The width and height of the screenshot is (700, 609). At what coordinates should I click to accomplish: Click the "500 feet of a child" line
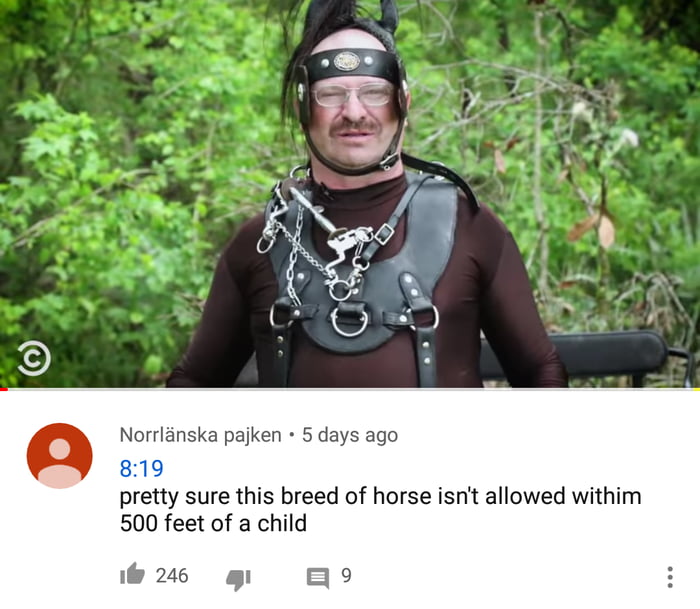(x=213, y=523)
